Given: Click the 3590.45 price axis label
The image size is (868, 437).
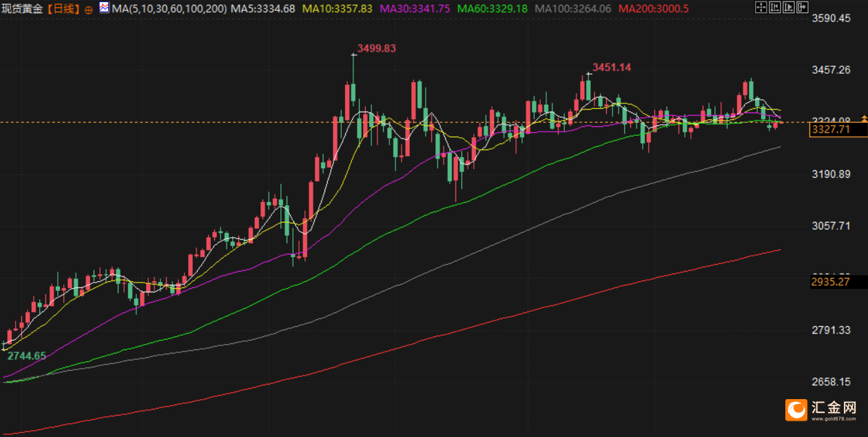Looking at the screenshot, I should (831, 18).
